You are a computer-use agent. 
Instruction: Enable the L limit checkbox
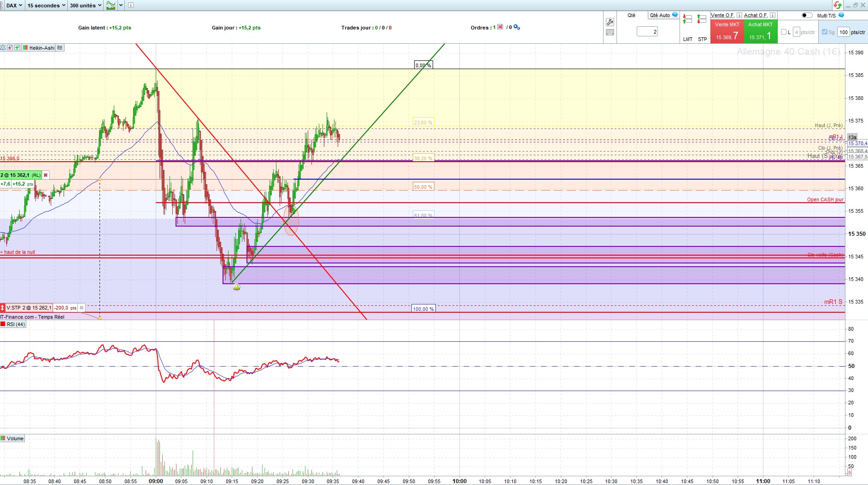coord(784,32)
